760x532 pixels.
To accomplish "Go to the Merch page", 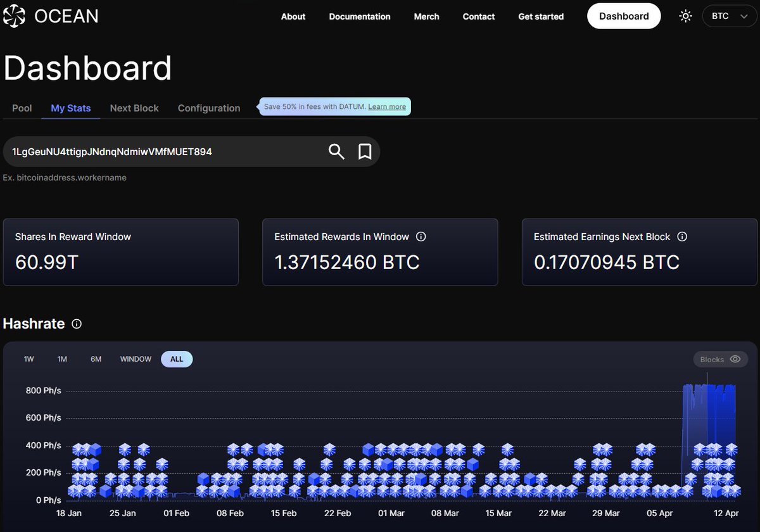I will 426,16.
